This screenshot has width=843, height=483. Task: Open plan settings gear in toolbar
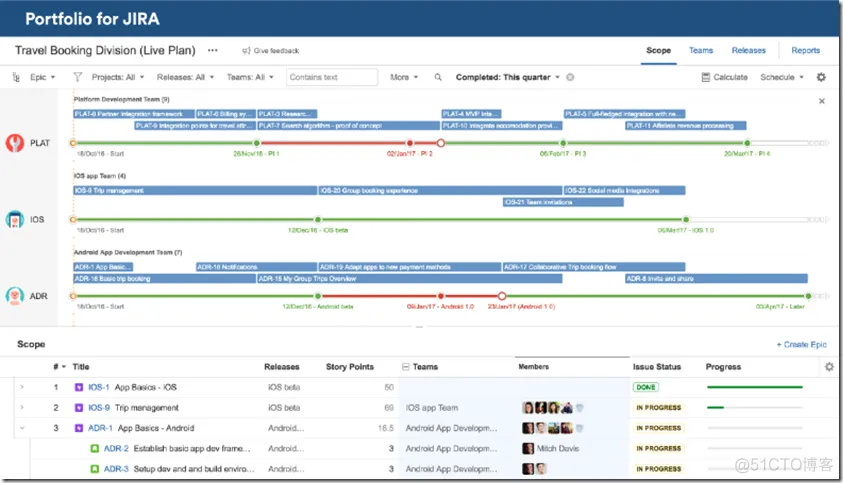click(x=821, y=77)
